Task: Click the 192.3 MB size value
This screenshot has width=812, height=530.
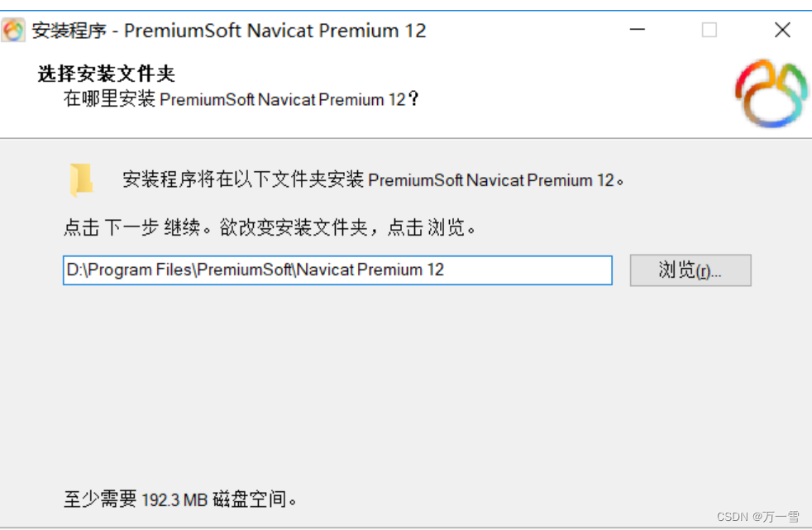Action: click(174, 500)
